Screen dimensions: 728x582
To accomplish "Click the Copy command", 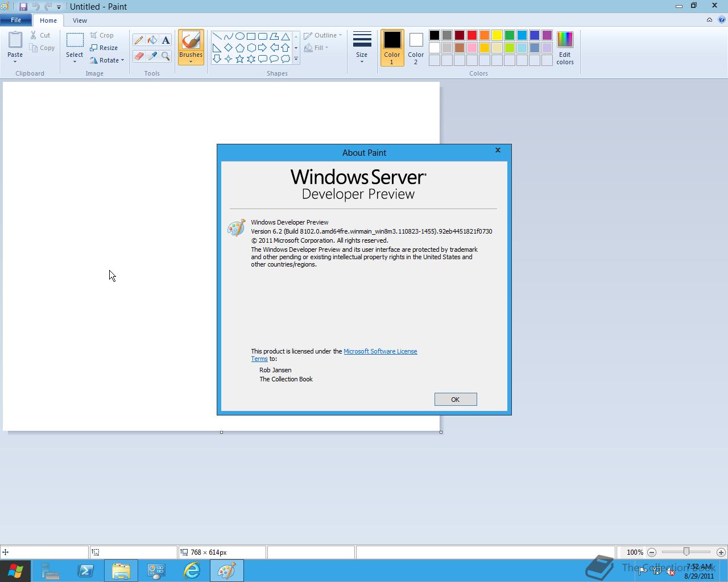I will [x=43, y=48].
